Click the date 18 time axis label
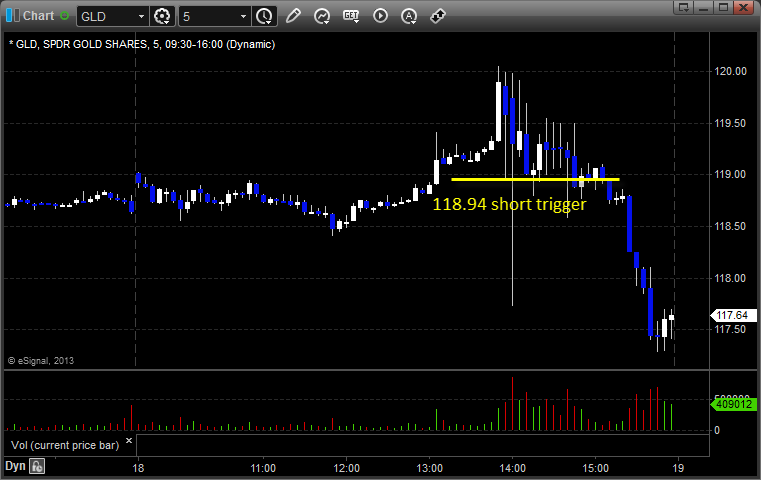Viewport: 761px width, 480px height. click(x=138, y=468)
